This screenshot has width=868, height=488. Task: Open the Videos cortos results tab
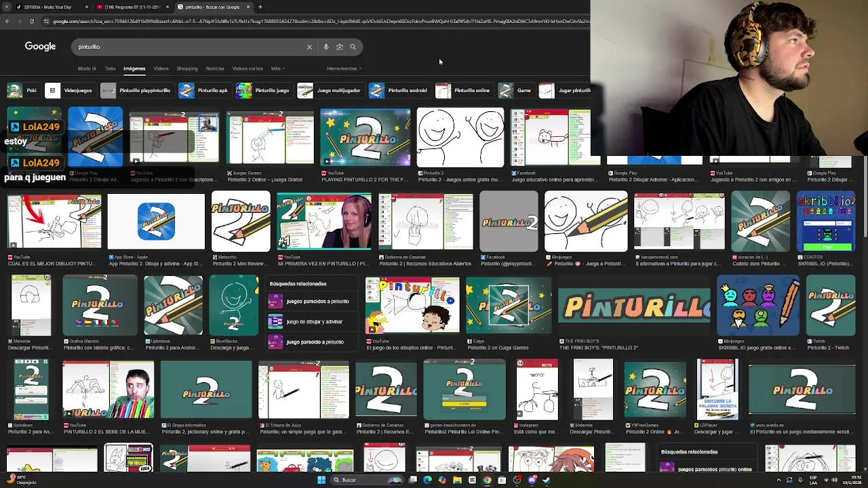point(248,68)
